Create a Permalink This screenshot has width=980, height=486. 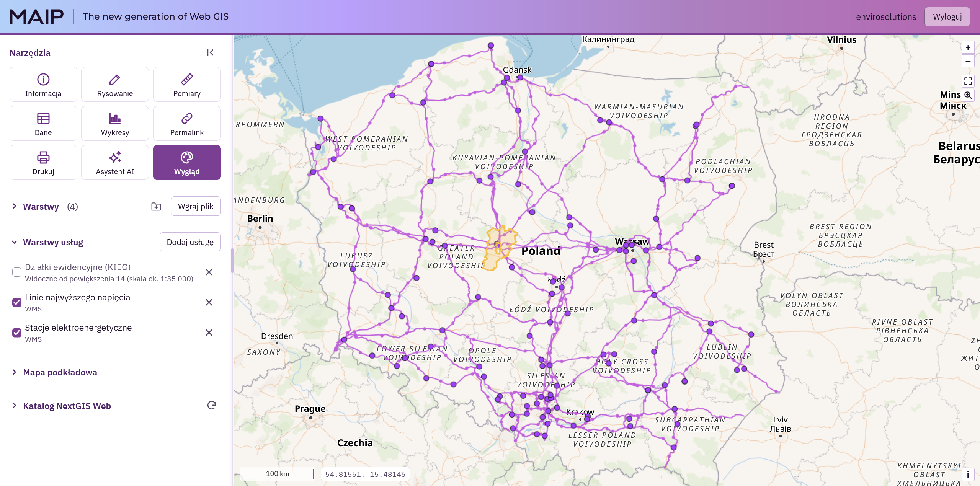coord(187,124)
